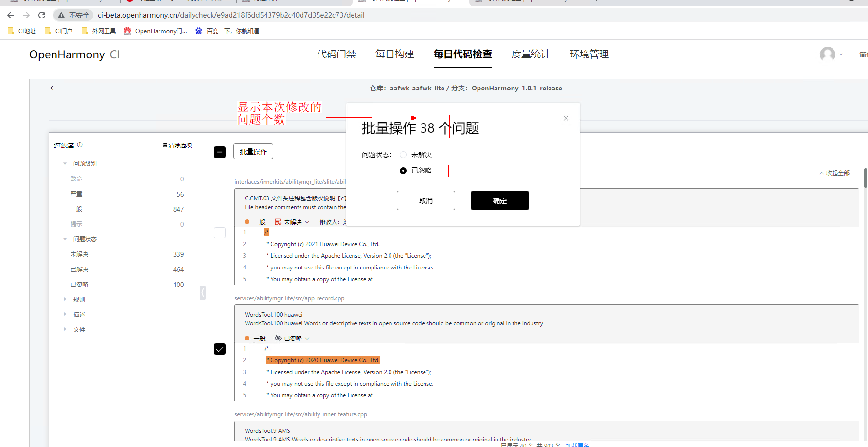
Task: Check the G.CMT.03 issue checkbox
Action: click(x=220, y=232)
